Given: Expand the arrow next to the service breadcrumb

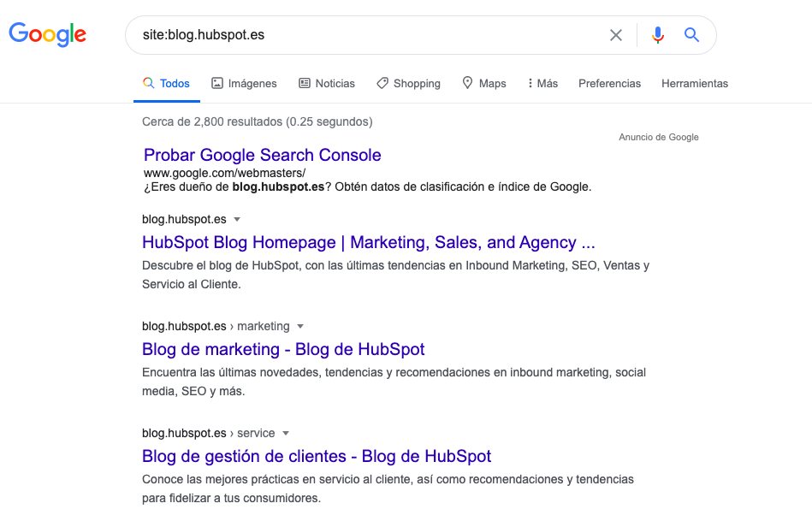Looking at the screenshot, I should [287, 433].
